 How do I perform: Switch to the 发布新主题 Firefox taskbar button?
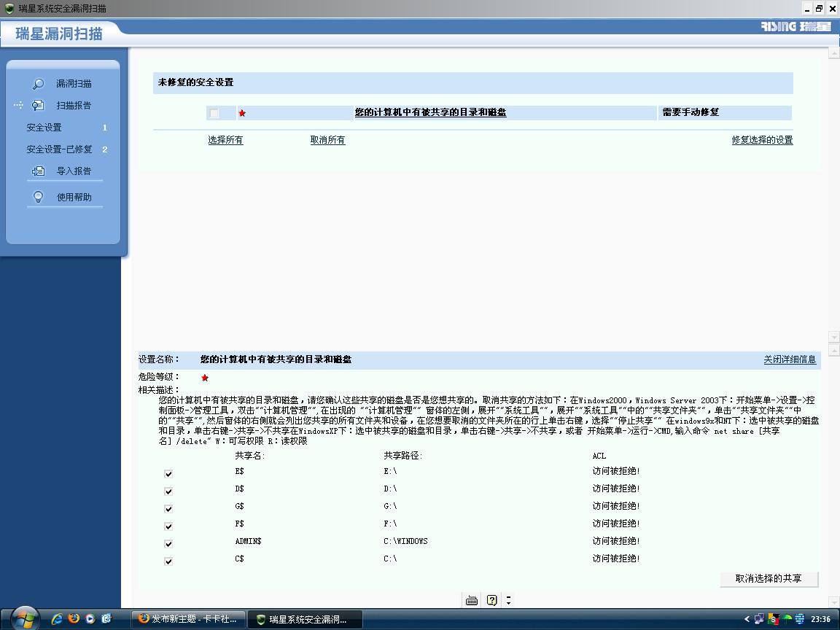[188, 619]
